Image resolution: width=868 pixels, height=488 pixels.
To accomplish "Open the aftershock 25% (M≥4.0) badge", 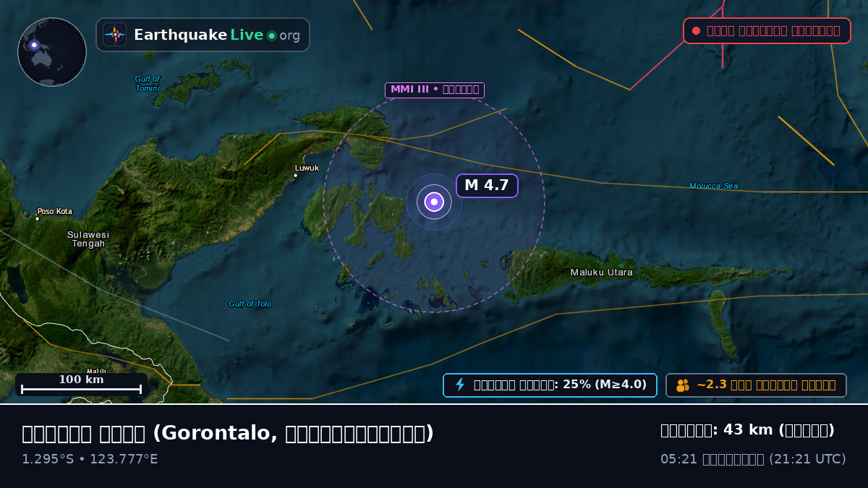I will point(550,385).
